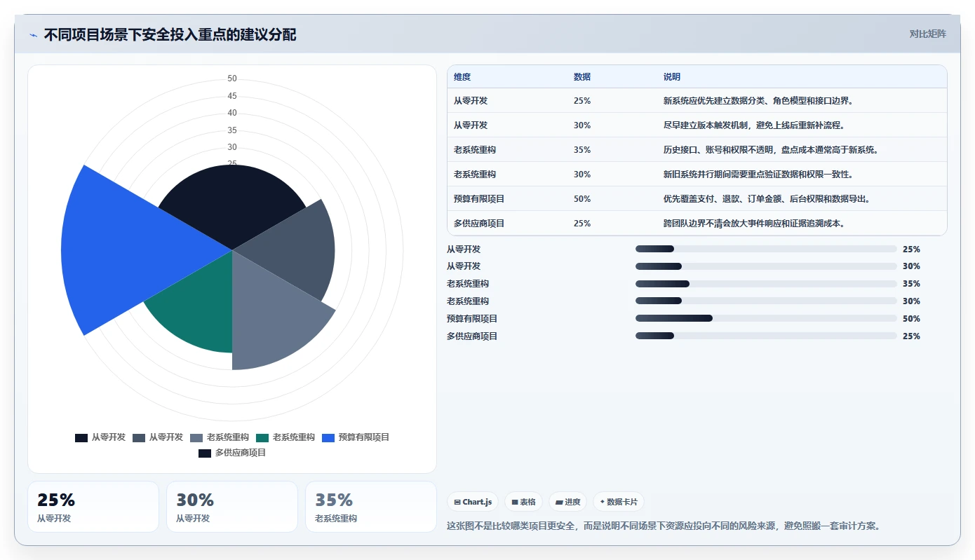Image resolution: width=975 pixels, height=560 pixels.
Task: Click the 多供应商项目 progress bar at 25%
Action: [x=766, y=336]
